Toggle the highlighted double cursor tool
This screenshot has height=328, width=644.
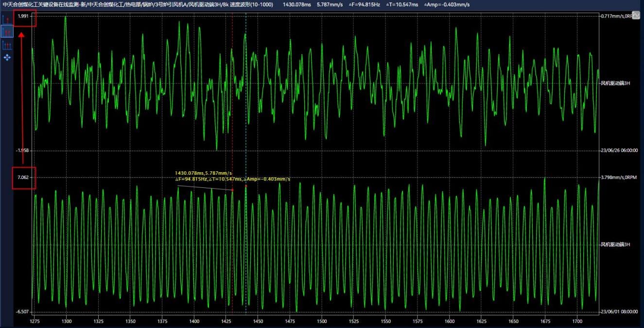(x=7, y=32)
